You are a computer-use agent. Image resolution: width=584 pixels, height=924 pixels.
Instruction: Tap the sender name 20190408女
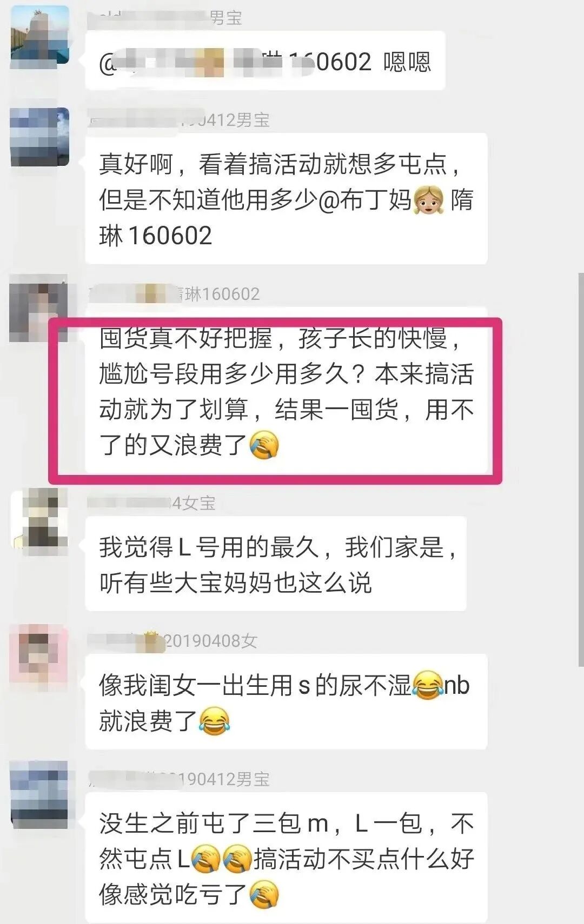pos(210,641)
